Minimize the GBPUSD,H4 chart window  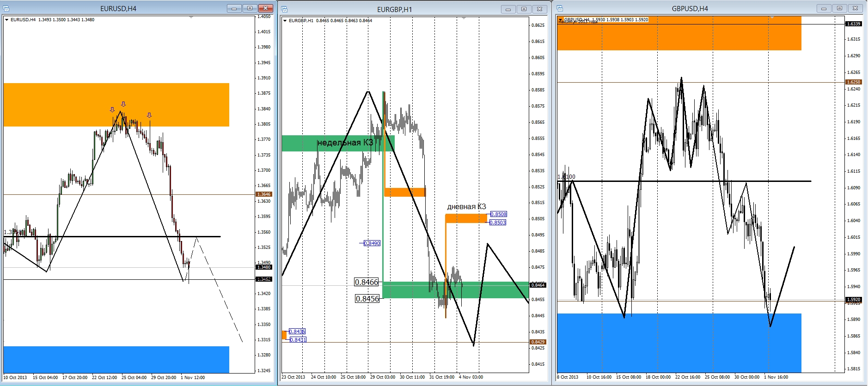[824, 8]
